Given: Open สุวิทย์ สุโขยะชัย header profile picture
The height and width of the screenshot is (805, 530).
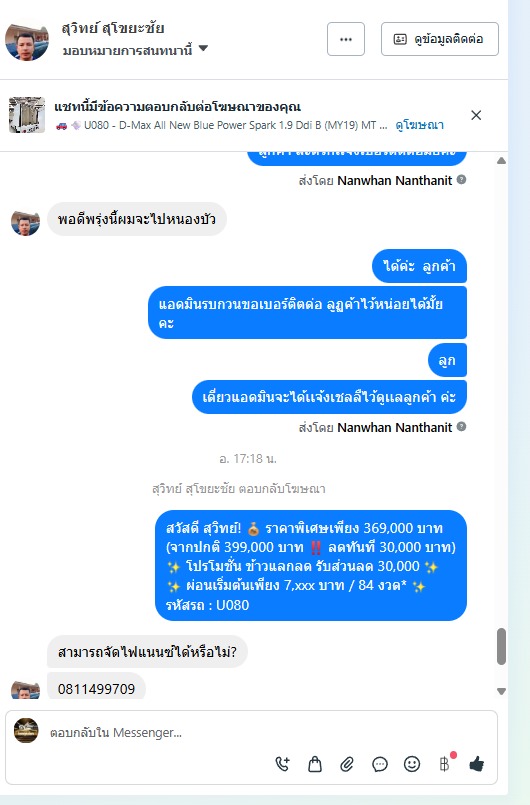Looking at the screenshot, I should [x=27, y=40].
